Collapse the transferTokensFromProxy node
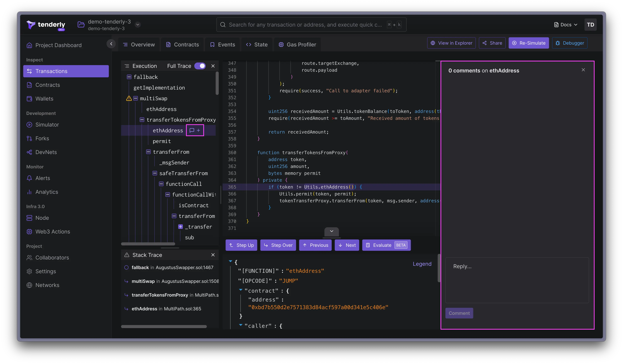 click(x=142, y=120)
